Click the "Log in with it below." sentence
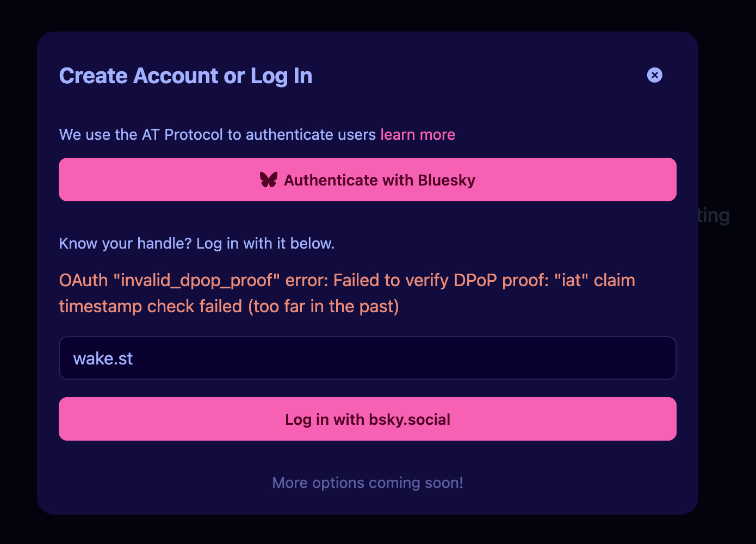Viewport: 756px width, 544px height. (x=265, y=243)
